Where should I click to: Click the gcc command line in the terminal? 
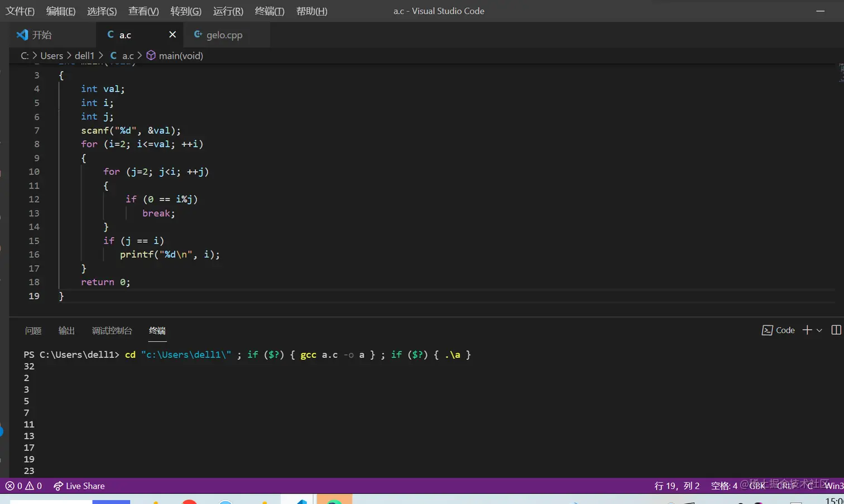pyautogui.click(x=247, y=355)
